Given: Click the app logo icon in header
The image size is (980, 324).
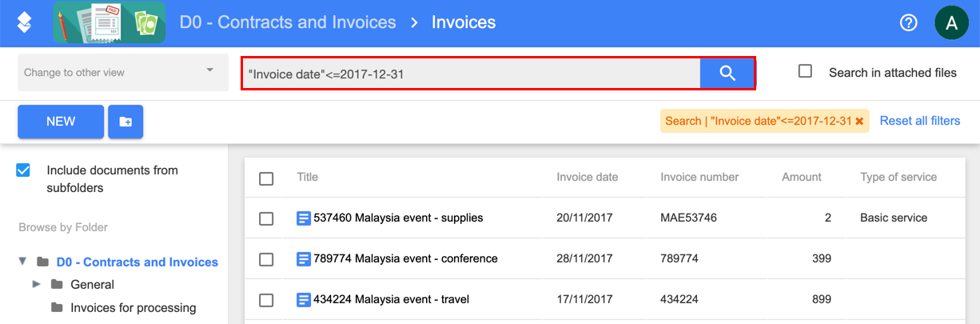Looking at the screenshot, I should 25,22.
